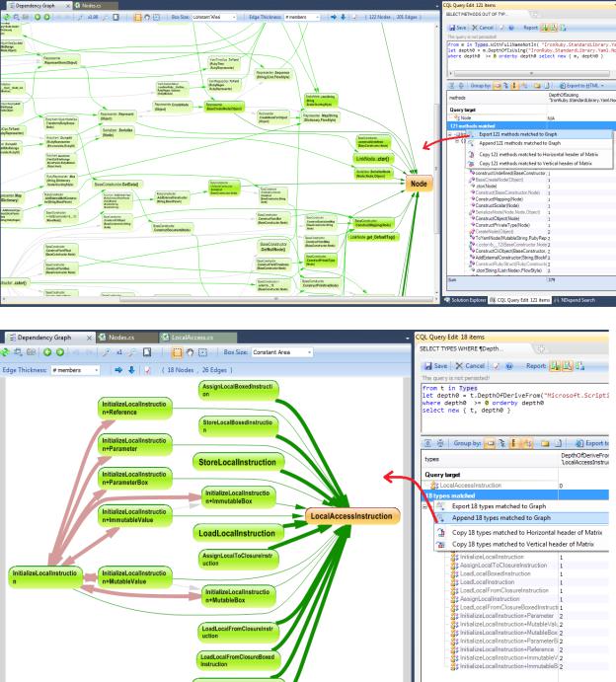Click the blue down arrow layout icon in the lower graph
The image size is (616, 682).
point(131,370)
